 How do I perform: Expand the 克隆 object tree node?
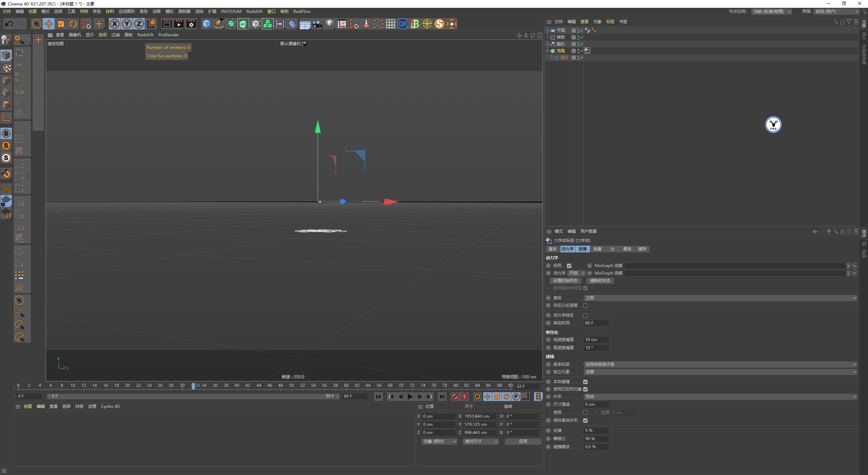click(x=547, y=51)
